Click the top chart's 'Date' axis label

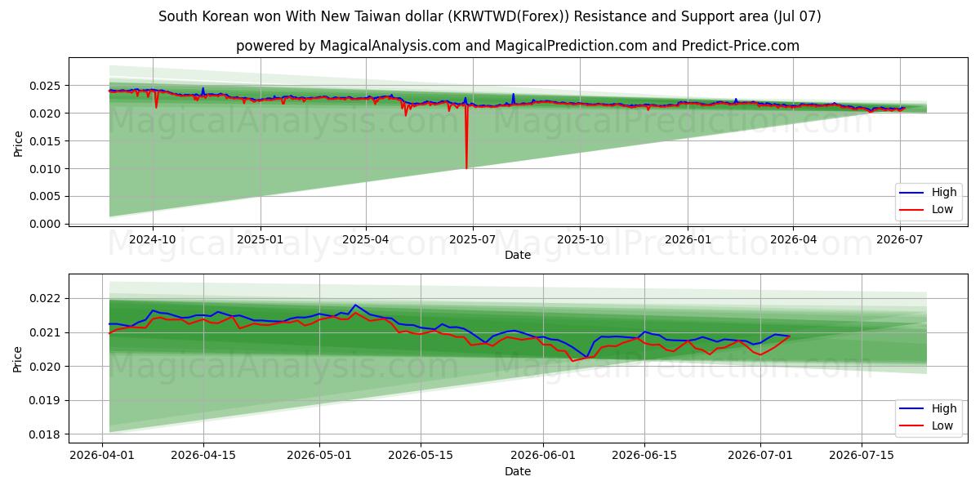[518, 255]
